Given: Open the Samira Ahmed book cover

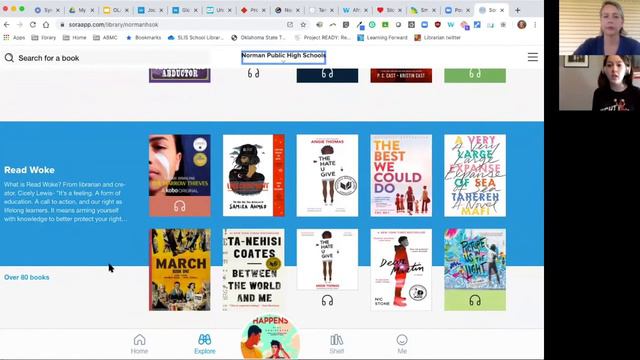Looking at the screenshot, I should click(253, 175).
